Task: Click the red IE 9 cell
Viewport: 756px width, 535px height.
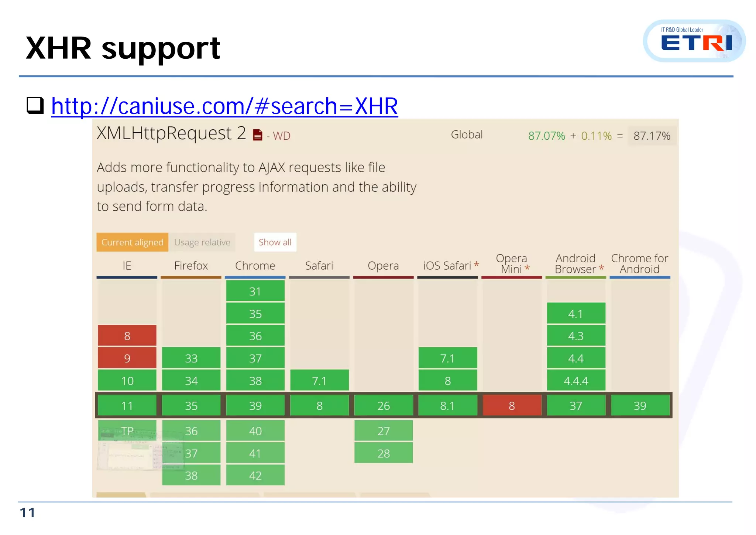Action: point(127,358)
